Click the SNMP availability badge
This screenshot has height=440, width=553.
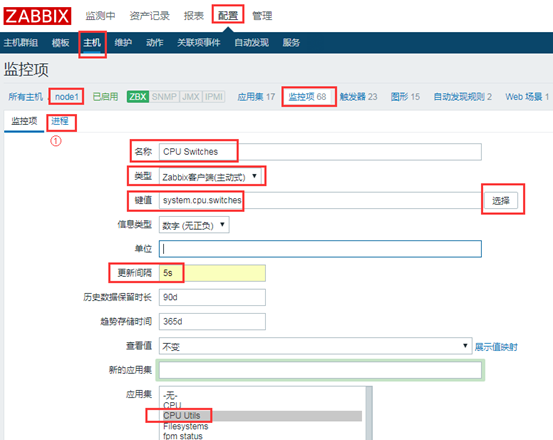(164, 97)
